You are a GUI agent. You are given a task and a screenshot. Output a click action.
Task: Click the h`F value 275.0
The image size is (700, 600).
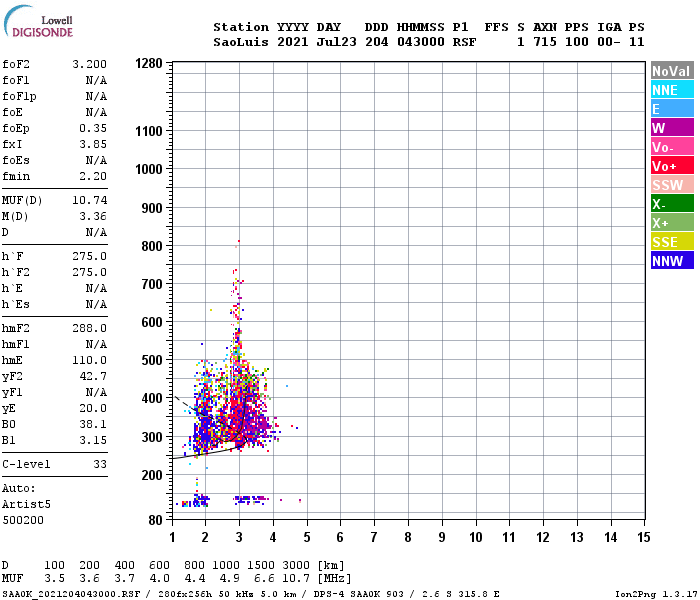coord(90,256)
